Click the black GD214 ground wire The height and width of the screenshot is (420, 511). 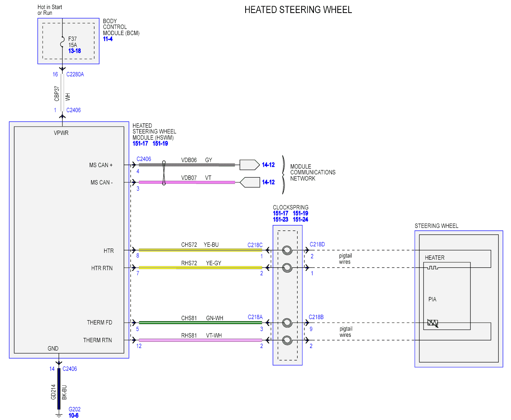(59, 389)
